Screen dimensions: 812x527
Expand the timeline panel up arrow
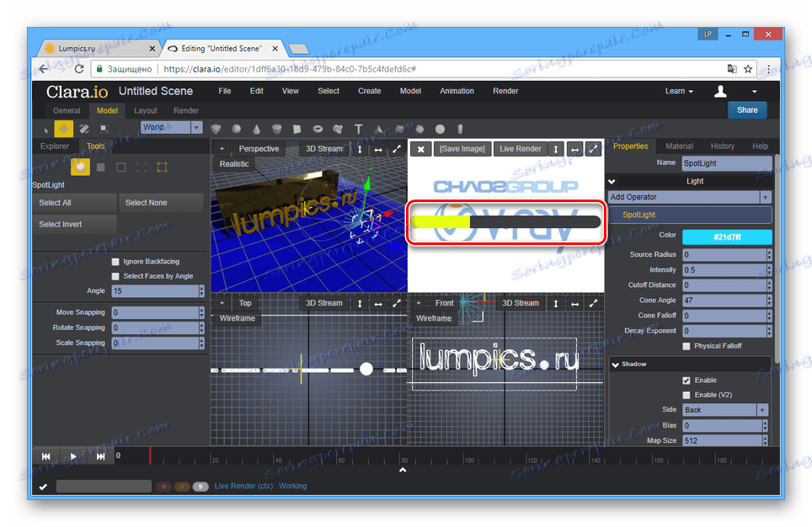coord(403,470)
